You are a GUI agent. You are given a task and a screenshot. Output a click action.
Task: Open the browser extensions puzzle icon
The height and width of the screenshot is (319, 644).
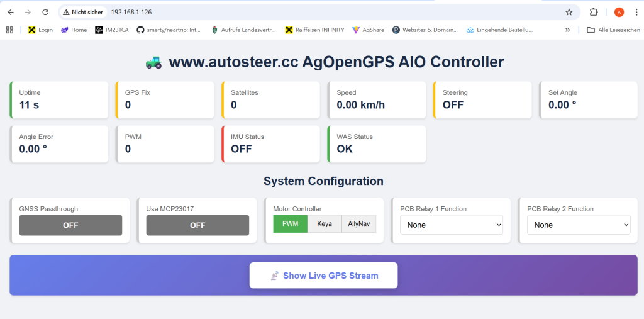(x=593, y=12)
